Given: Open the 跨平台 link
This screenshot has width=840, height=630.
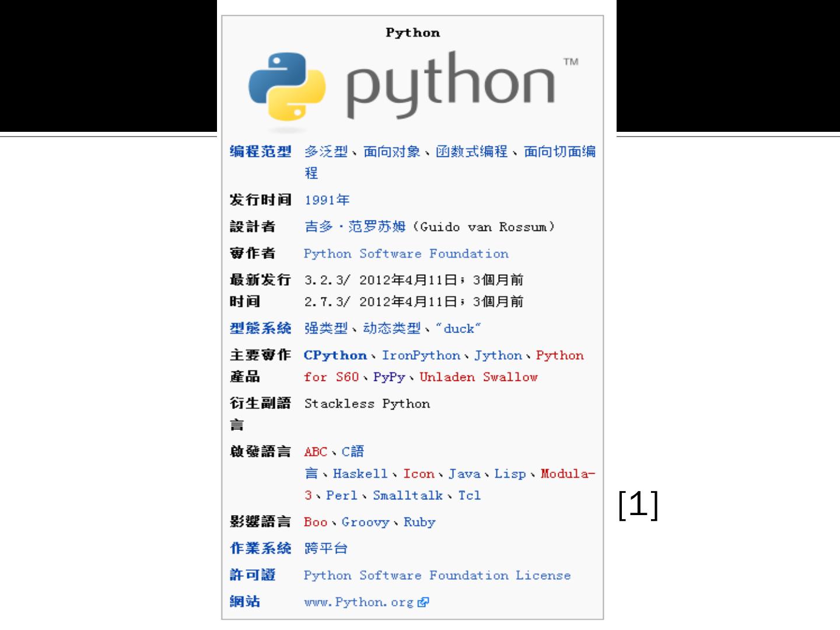Looking at the screenshot, I should (x=326, y=548).
